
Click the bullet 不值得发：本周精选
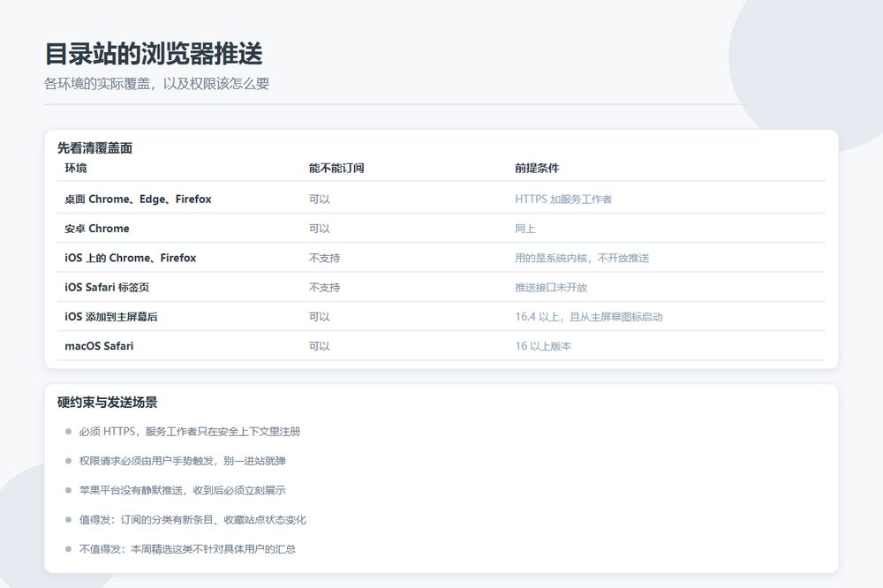pyautogui.click(x=187, y=548)
